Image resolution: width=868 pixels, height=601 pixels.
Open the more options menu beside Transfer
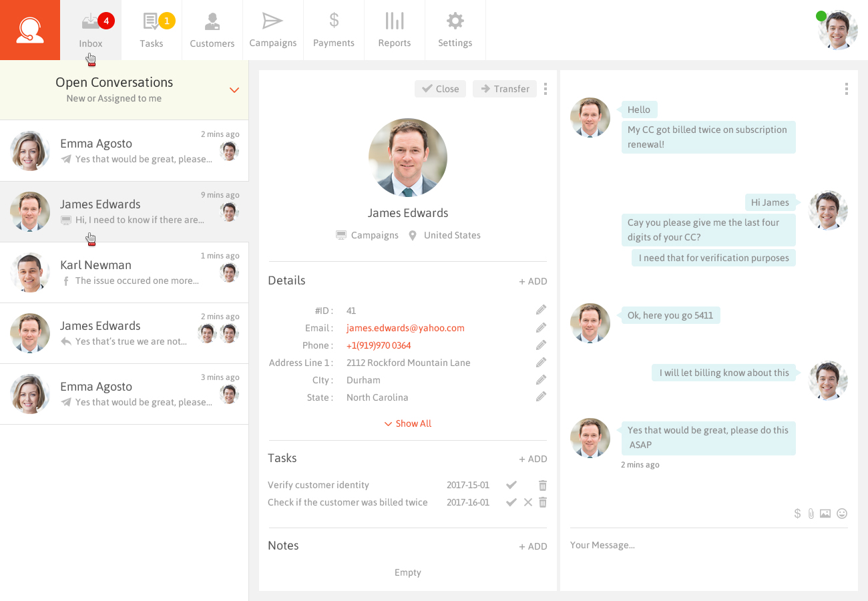(x=546, y=89)
